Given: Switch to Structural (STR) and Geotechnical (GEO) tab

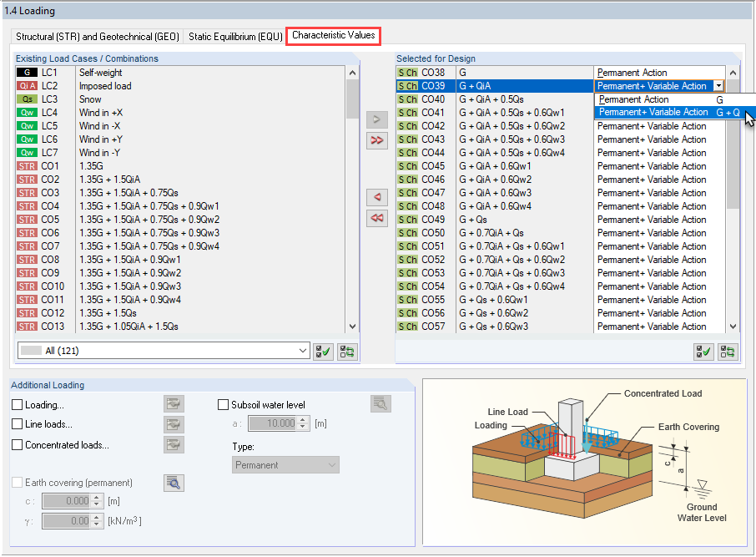Looking at the screenshot, I should [x=98, y=37].
